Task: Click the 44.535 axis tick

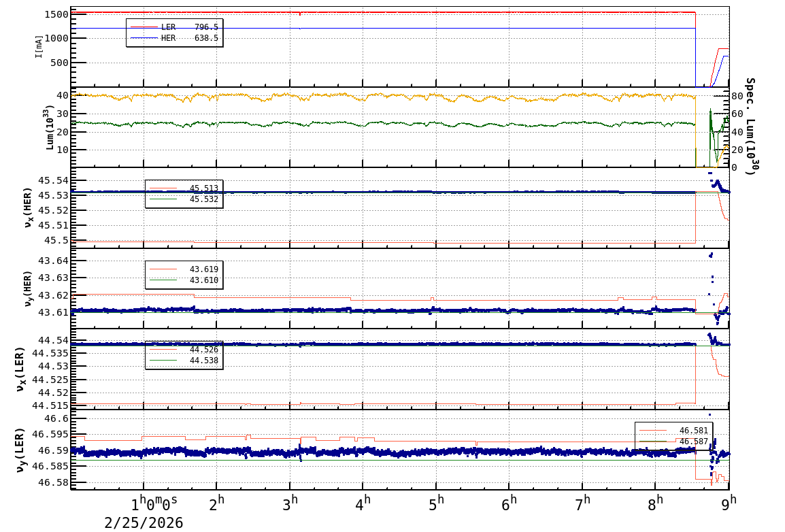Action: pos(50,353)
